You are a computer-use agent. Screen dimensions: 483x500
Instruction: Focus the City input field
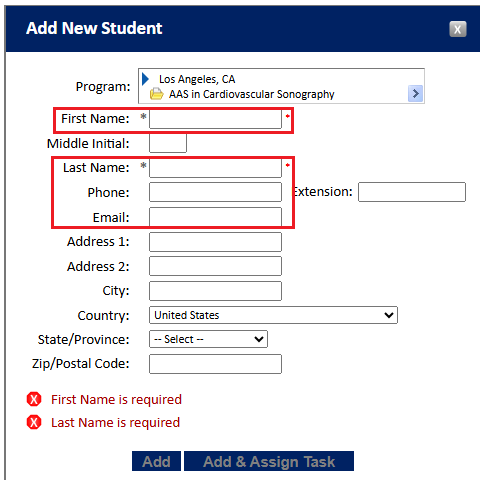215,291
